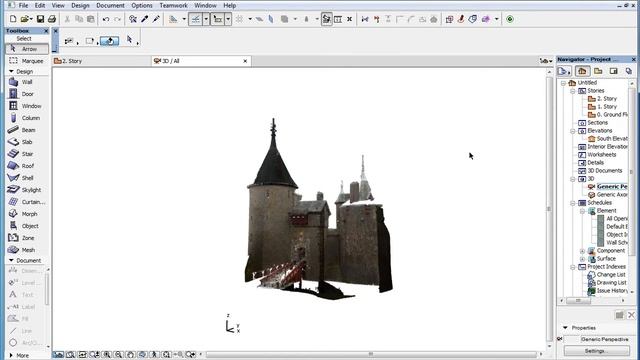Screen dimensions: 640x360
Task: Select Drawing List in Project Indexes
Action: point(611,282)
